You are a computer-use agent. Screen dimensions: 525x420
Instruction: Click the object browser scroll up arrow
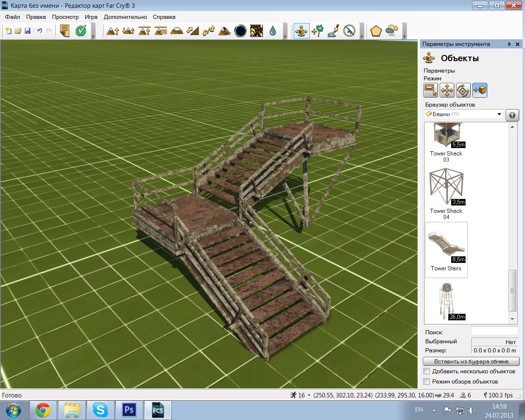[x=512, y=127]
